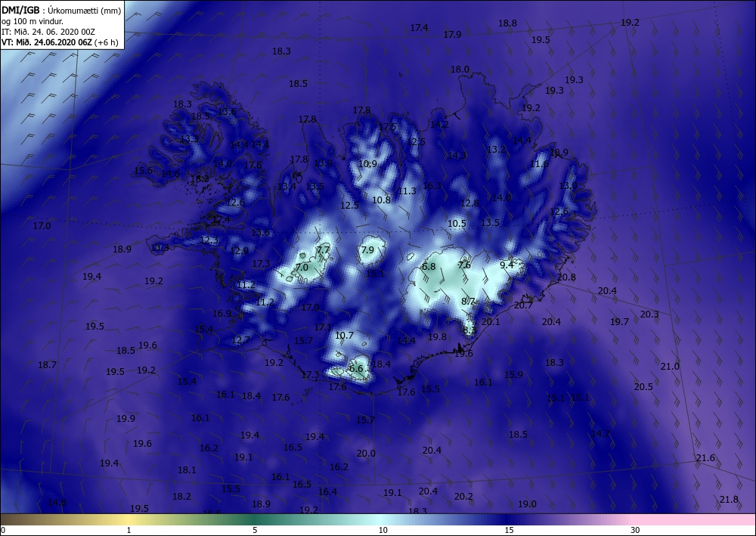Click the '1' label on the color scale
Viewport: 756px width, 536px height.
129,530
